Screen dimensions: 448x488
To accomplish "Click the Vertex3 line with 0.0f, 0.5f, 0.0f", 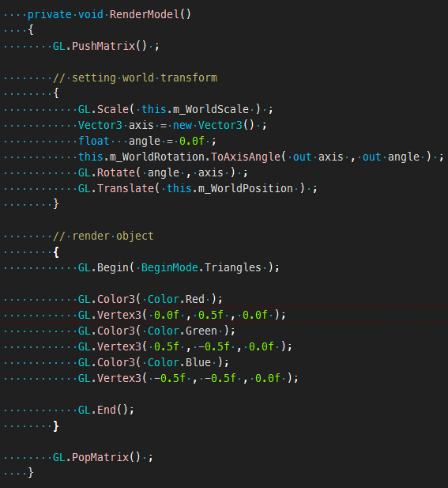I will (x=182, y=315).
